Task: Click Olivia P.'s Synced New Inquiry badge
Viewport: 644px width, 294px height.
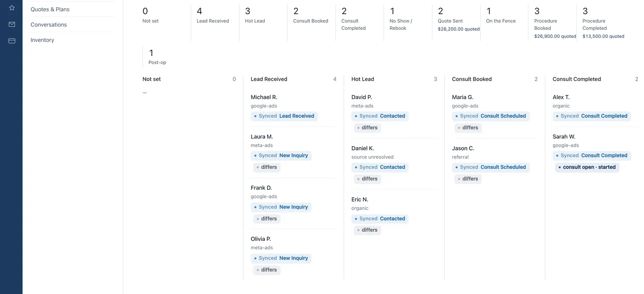Action: (281, 258)
